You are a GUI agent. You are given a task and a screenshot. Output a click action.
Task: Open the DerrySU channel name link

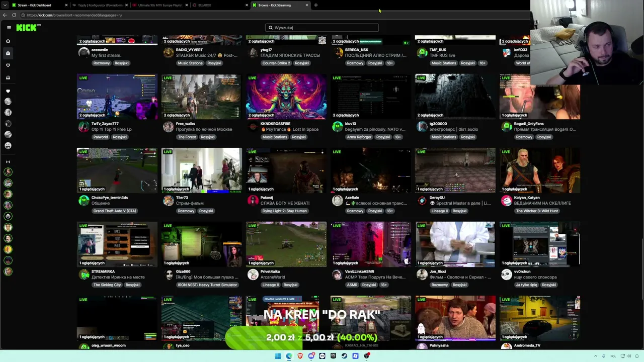click(x=437, y=198)
